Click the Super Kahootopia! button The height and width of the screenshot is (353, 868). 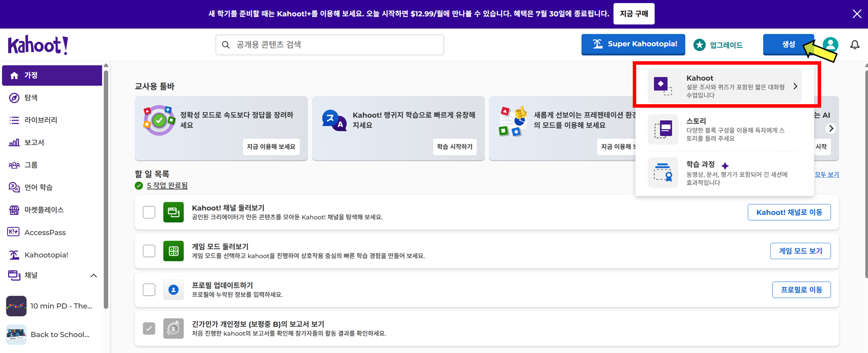633,44
